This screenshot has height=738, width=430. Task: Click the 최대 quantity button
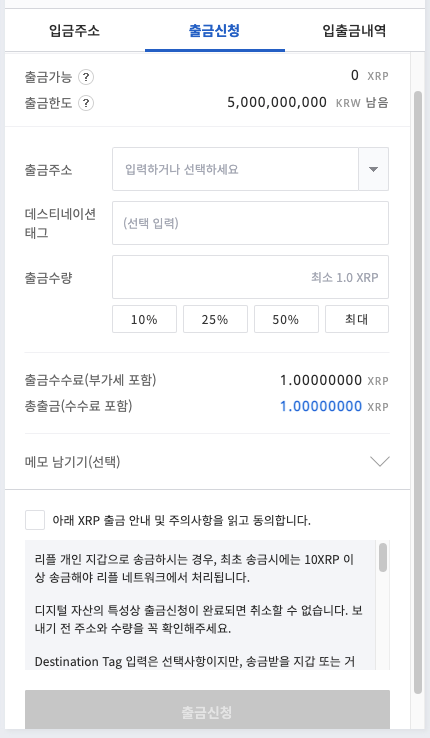357,319
